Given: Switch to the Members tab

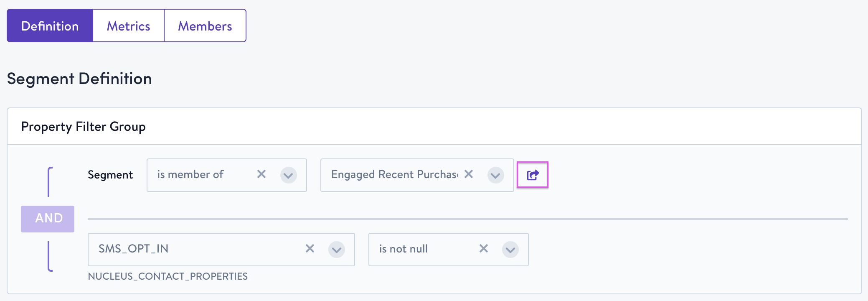Looking at the screenshot, I should click(205, 26).
